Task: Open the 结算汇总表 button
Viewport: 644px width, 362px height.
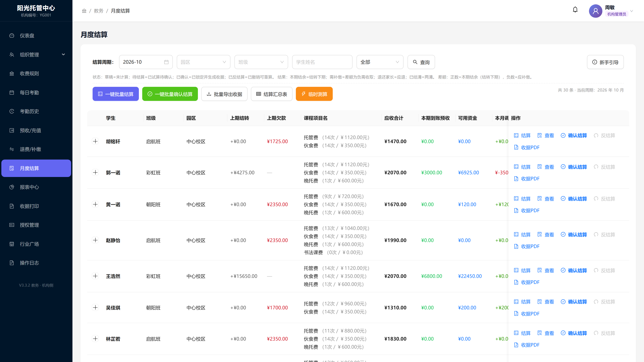Action: click(x=272, y=94)
